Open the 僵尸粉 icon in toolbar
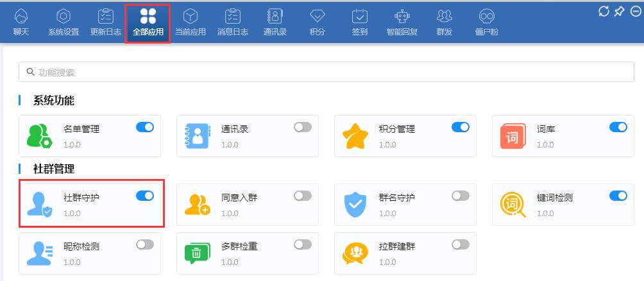 click(x=486, y=21)
